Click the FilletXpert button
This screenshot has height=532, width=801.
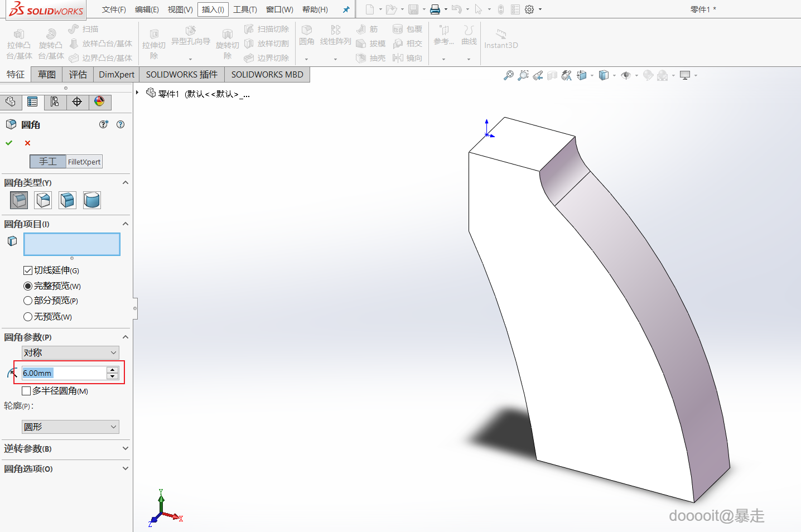84,162
